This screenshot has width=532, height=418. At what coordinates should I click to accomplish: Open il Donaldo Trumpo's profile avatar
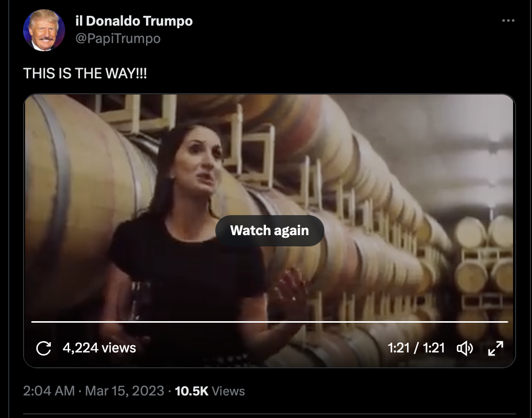coord(44,30)
